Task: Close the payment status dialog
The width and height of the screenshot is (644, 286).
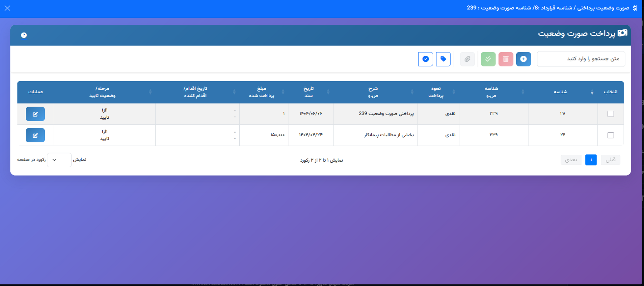Action: pos(8,8)
